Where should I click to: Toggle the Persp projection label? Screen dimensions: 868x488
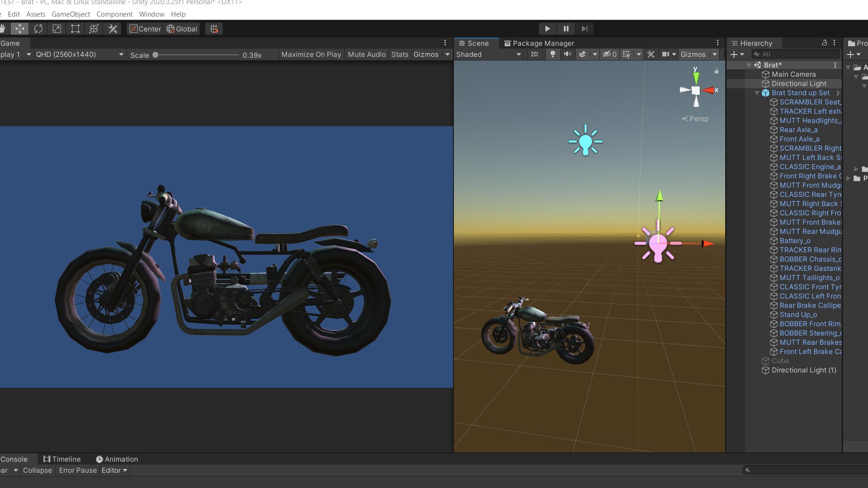695,119
